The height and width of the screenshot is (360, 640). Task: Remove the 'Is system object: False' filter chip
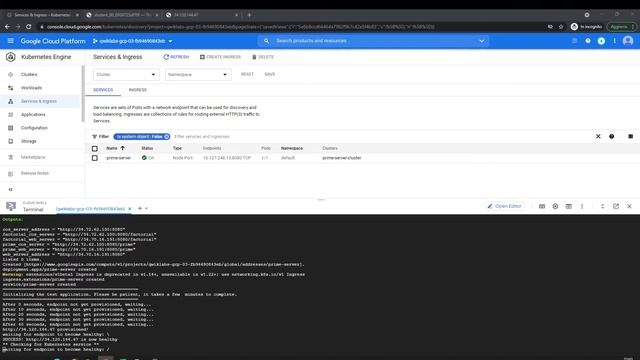point(167,137)
